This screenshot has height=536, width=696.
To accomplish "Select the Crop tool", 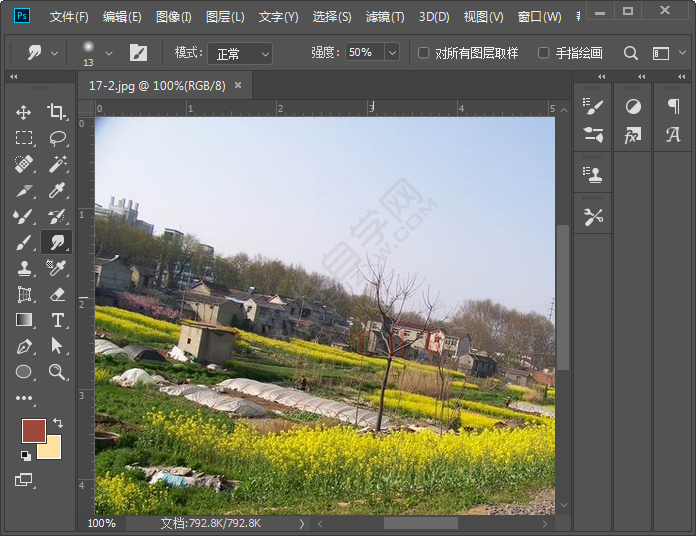I will 57,112.
